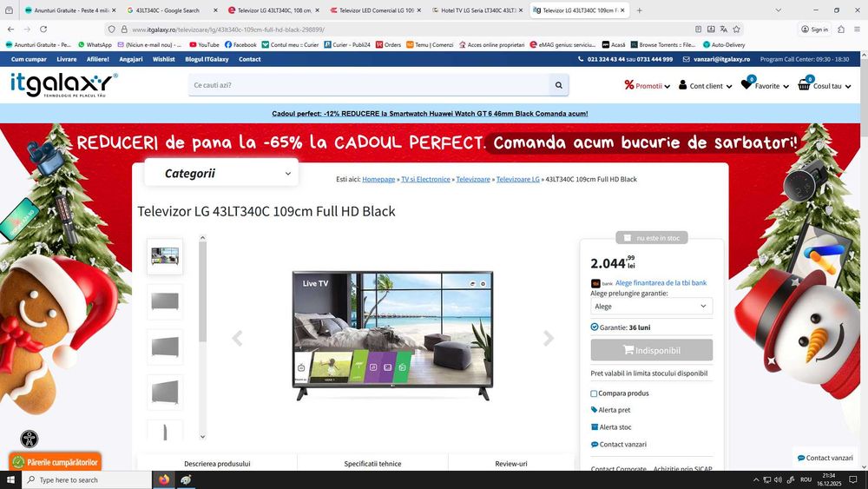Click the browser address bar
Screen dimensions: 868x489
pyautogui.click(x=410, y=30)
